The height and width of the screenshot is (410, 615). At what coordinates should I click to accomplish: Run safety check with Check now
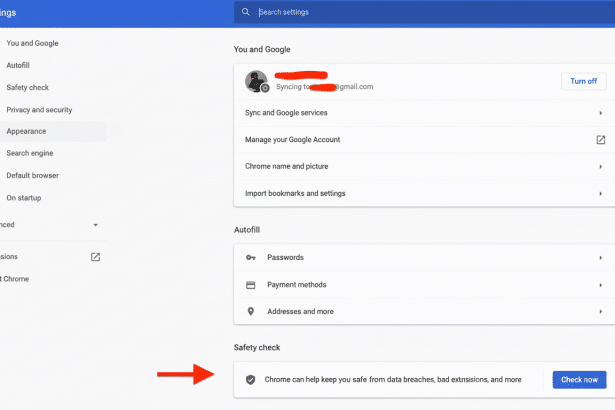(x=579, y=380)
